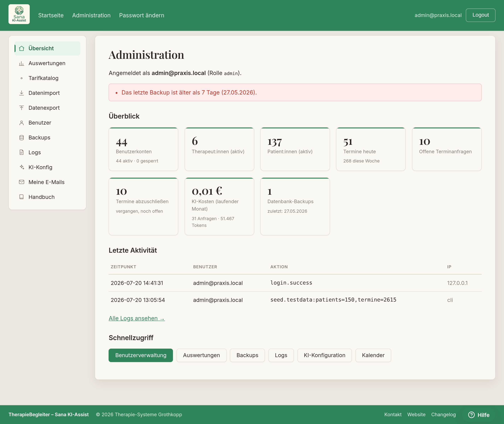Click the Backups quick access button
This screenshot has height=424, width=504.
pos(247,355)
